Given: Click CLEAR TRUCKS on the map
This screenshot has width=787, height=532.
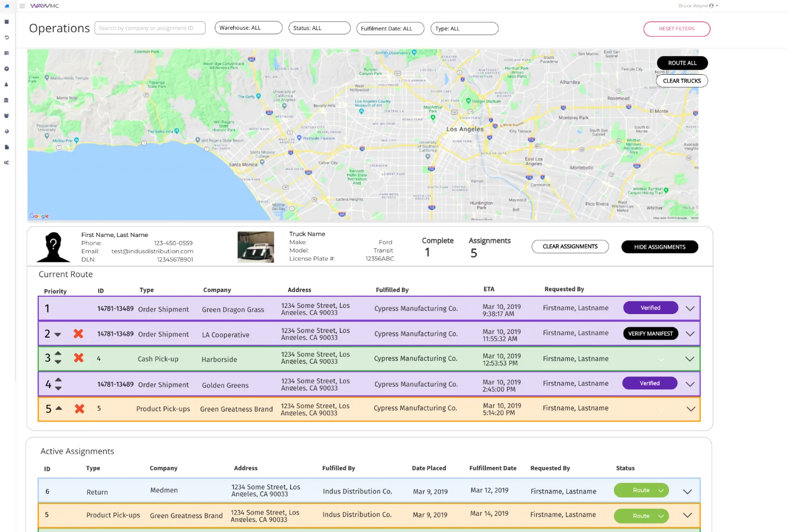Looking at the screenshot, I should (682, 81).
